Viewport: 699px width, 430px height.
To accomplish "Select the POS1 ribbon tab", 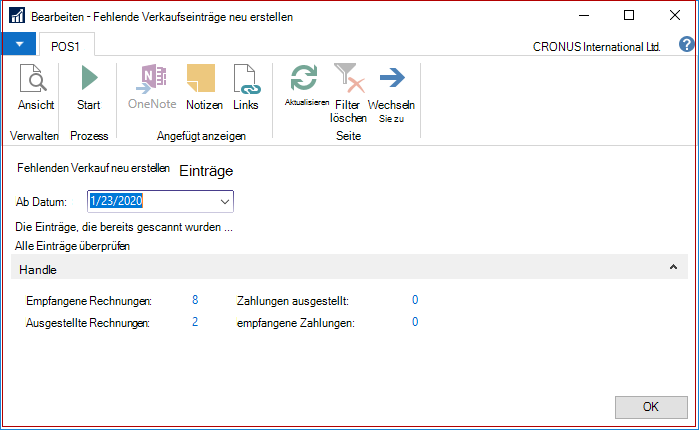I will (66, 46).
